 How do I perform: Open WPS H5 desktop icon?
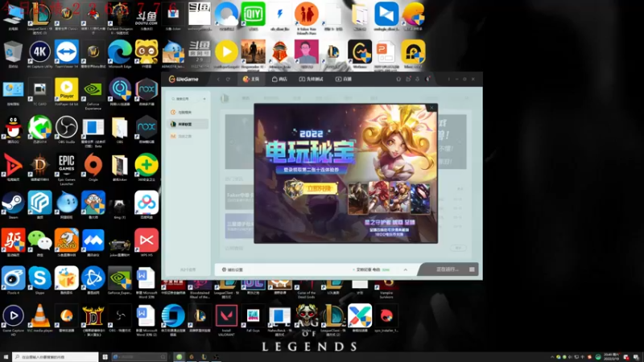click(x=147, y=243)
